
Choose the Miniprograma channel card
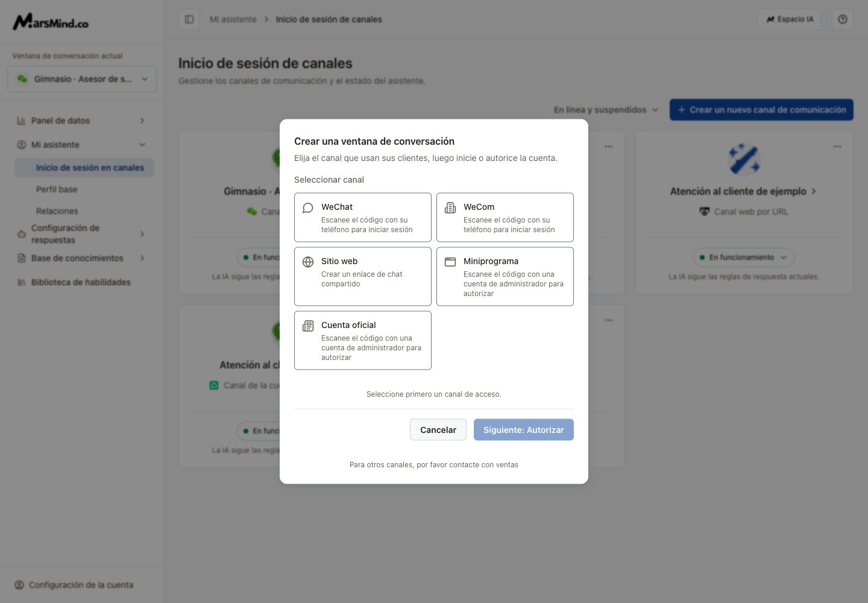coord(505,276)
